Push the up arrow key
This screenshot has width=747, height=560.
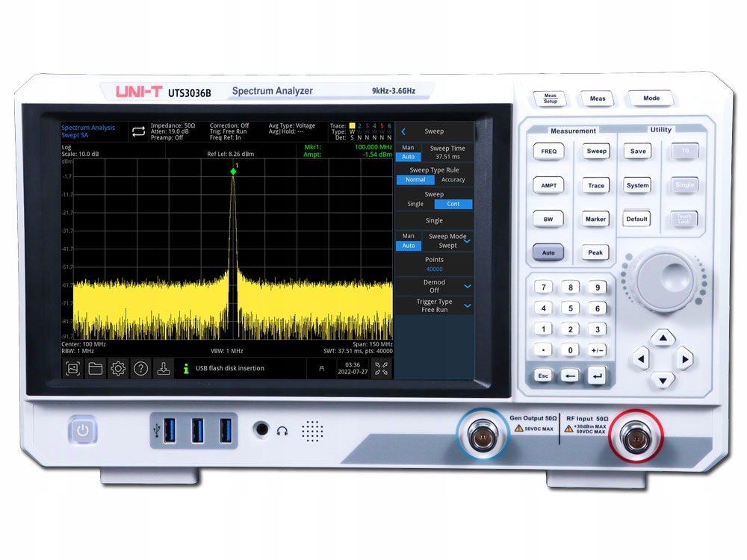(663, 338)
